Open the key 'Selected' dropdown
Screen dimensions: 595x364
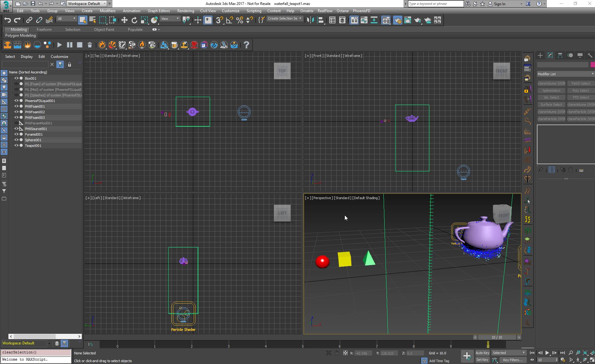point(509,353)
